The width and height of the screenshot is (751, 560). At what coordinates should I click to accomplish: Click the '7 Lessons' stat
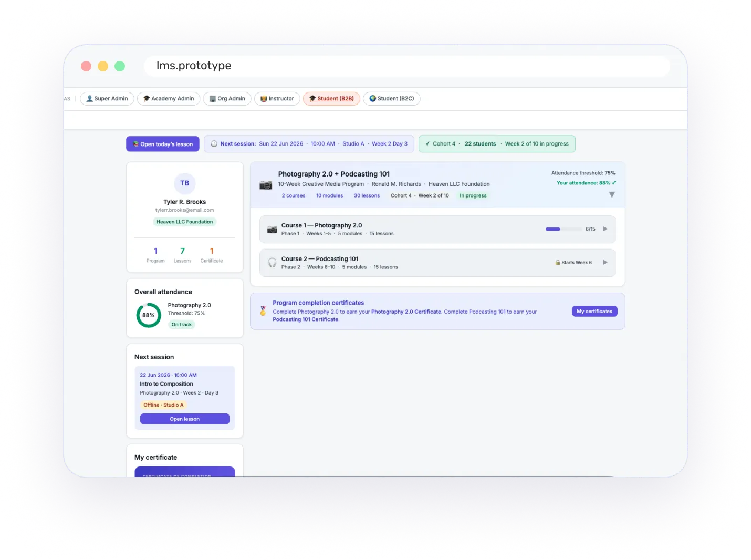182,255
